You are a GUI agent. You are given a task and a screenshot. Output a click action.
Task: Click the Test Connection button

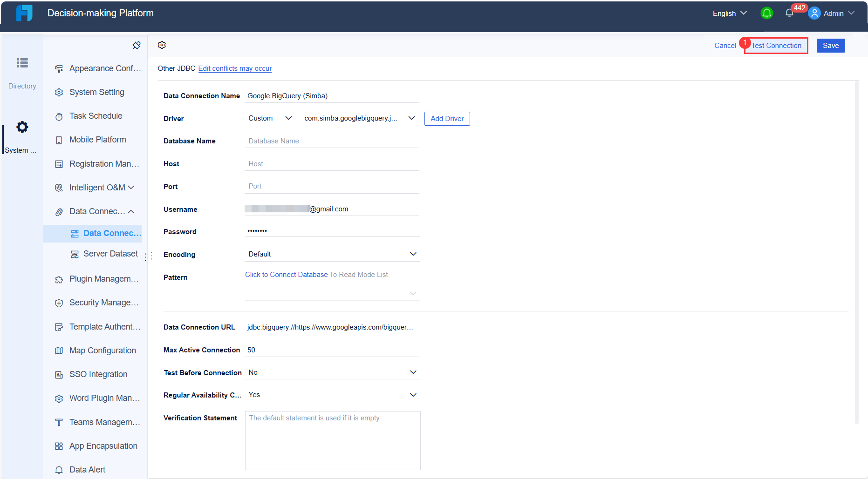click(776, 46)
